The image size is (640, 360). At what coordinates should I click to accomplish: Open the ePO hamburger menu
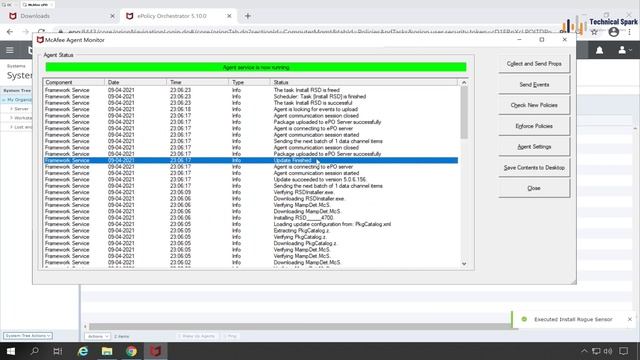tap(10, 50)
